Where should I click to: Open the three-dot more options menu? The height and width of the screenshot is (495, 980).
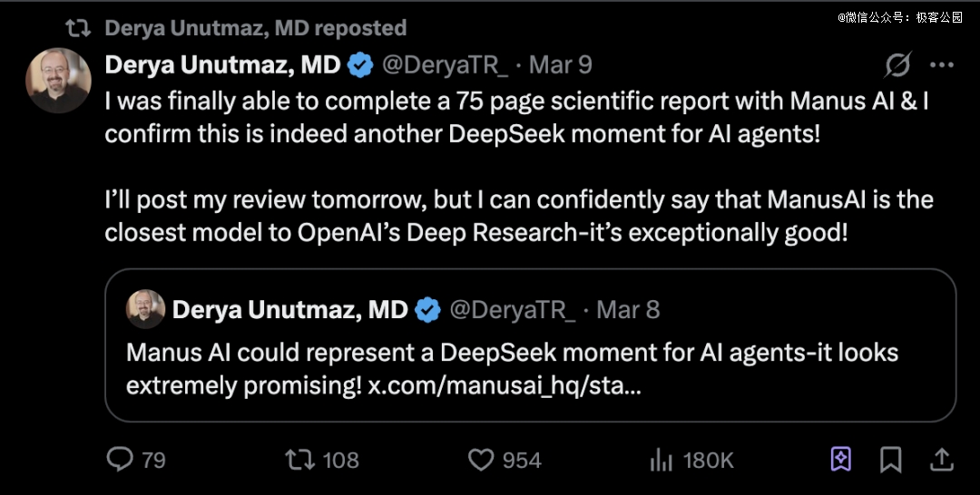[941, 64]
